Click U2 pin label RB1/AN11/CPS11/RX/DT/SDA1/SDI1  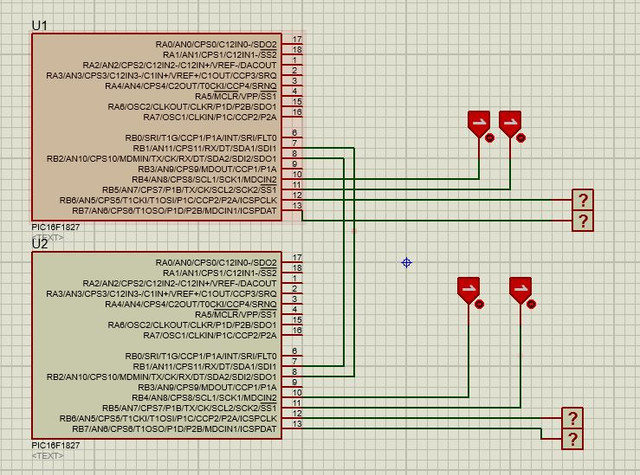tap(204, 366)
